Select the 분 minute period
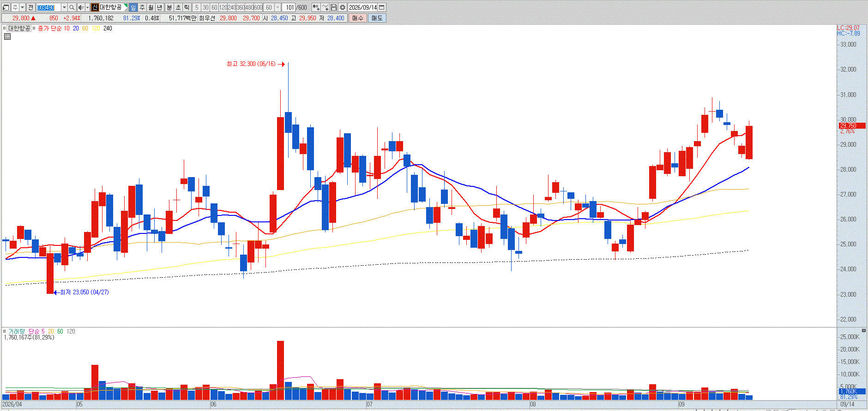Image resolution: width=868 pixels, height=411 pixels. point(169,7)
